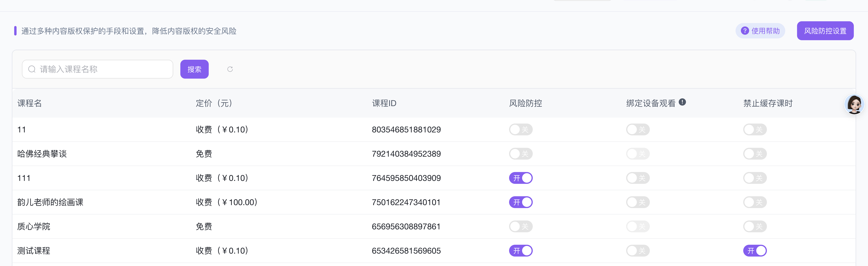This screenshot has height=266, width=868.
Task: Click course ID 764595850403909
Action: pyautogui.click(x=406, y=178)
